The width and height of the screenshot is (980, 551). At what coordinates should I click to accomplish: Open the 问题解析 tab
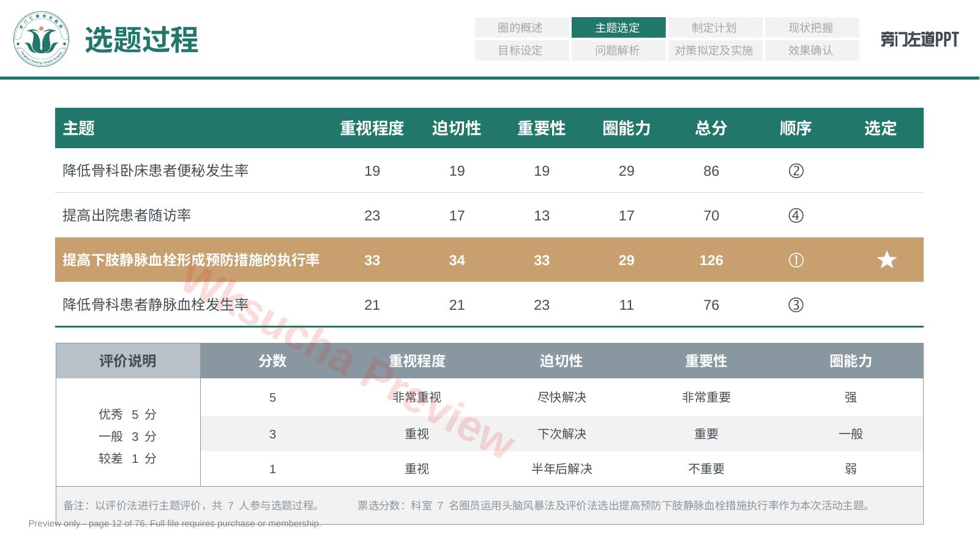pos(618,50)
